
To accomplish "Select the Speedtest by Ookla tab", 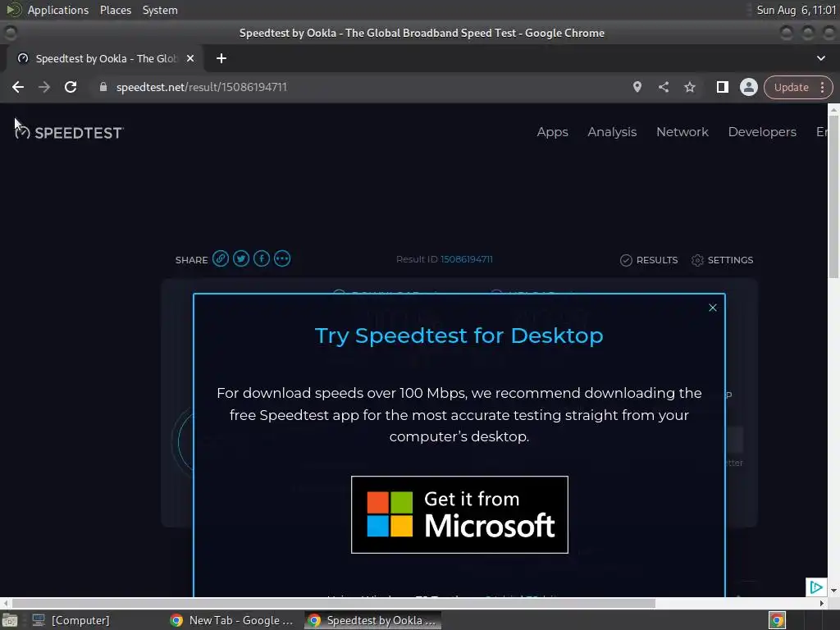I will (104, 58).
